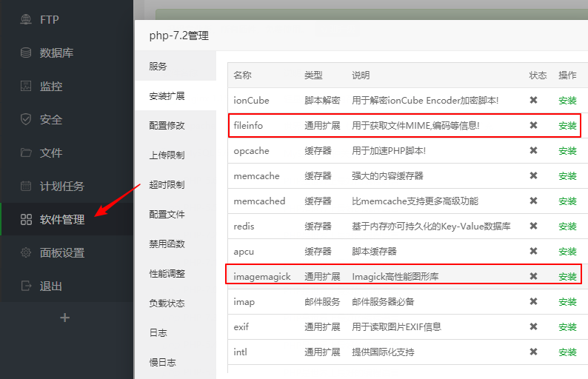Click the '邮件服务器必备' description text

pos(383,302)
